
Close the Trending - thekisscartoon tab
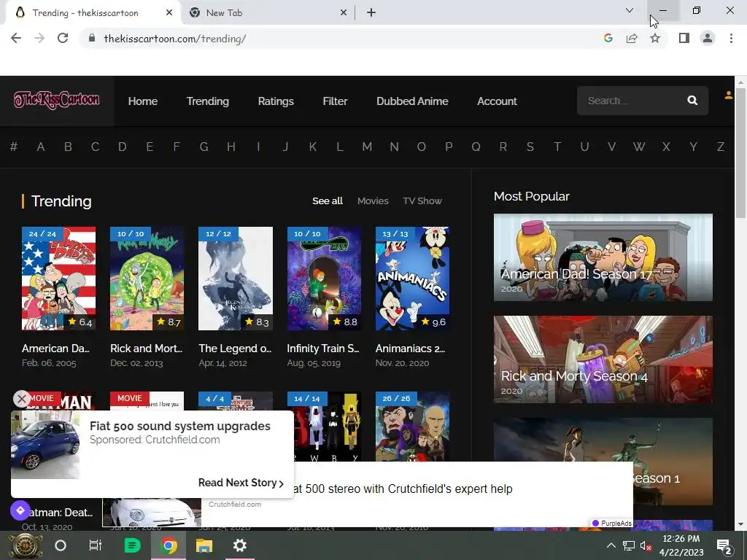(x=169, y=13)
